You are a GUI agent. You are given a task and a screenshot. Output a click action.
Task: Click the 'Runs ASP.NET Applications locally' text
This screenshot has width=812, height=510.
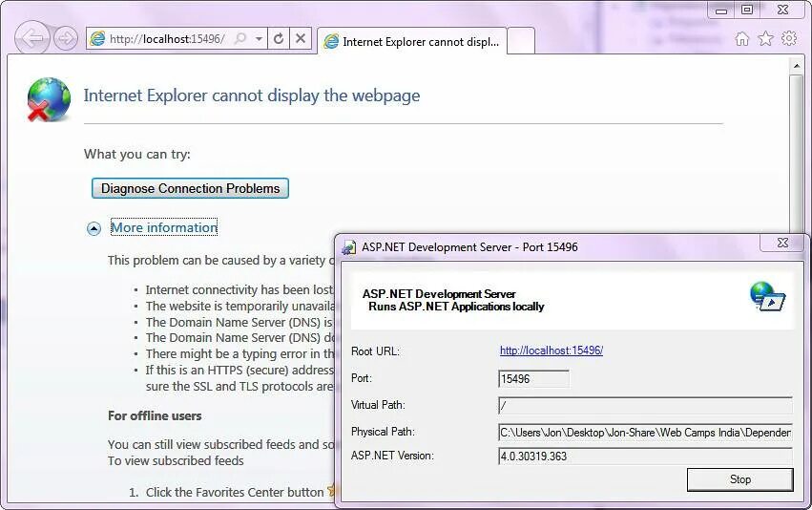(456, 307)
